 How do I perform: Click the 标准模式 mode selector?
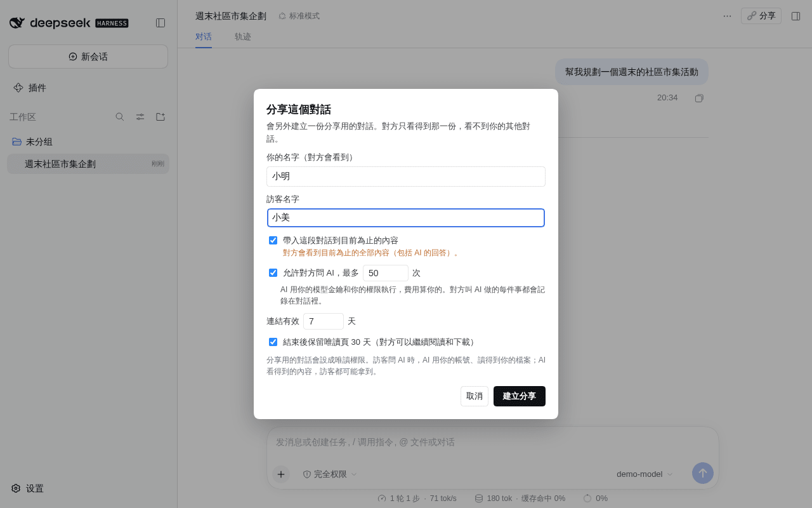pos(299,16)
